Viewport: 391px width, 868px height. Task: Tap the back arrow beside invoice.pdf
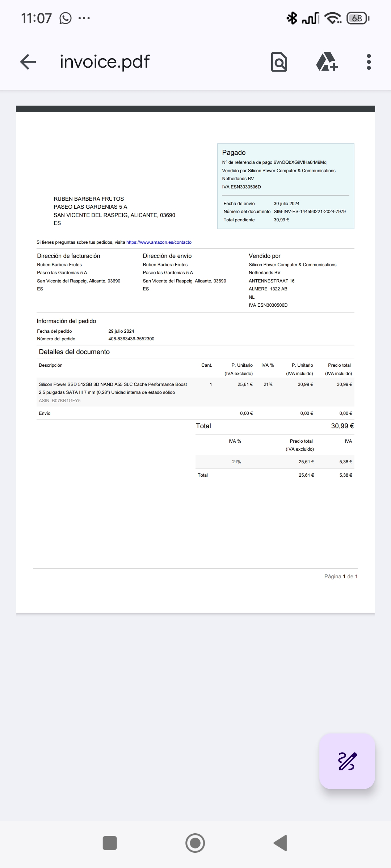(28, 62)
